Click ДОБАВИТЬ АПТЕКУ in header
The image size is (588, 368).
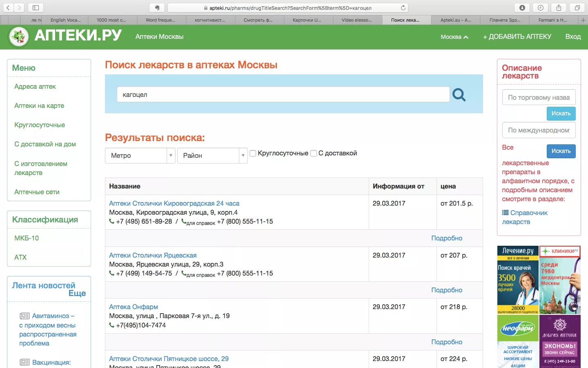point(517,37)
